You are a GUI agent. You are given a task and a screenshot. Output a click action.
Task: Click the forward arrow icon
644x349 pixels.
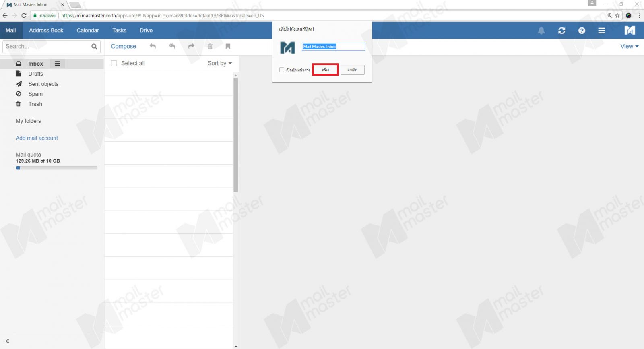pyautogui.click(x=191, y=46)
